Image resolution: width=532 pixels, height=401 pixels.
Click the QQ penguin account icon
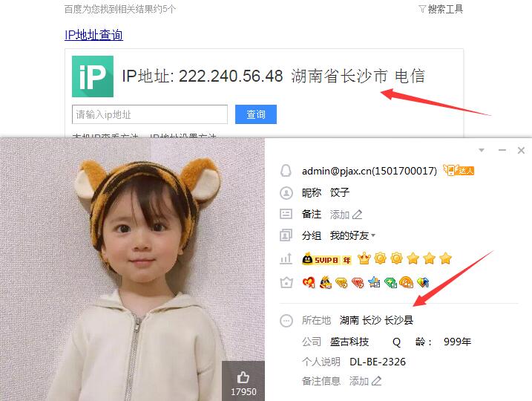tap(286, 171)
